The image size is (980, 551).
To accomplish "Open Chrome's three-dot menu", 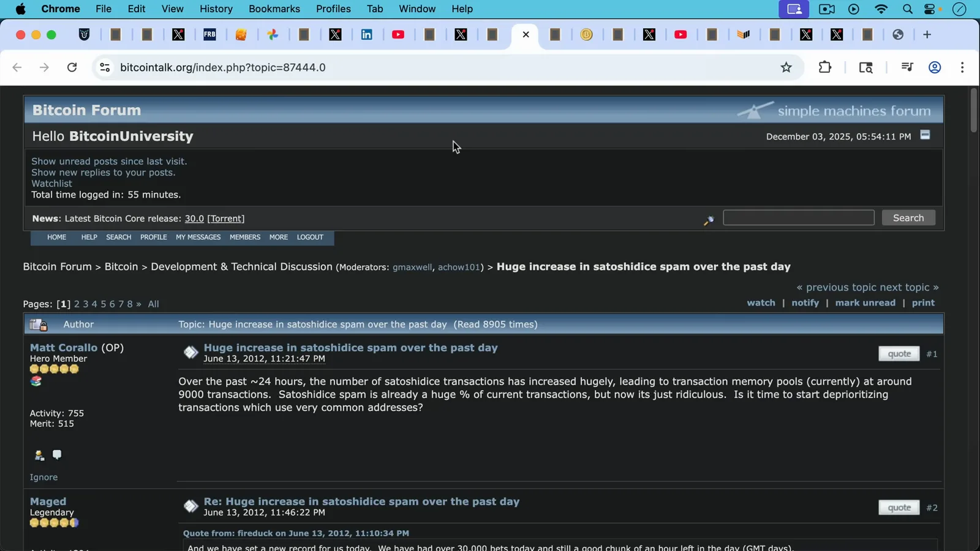I will (962, 67).
